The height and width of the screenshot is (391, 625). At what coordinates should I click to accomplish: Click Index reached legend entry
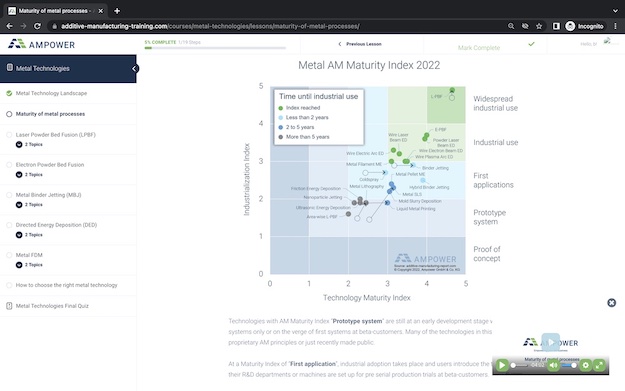(299, 108)
